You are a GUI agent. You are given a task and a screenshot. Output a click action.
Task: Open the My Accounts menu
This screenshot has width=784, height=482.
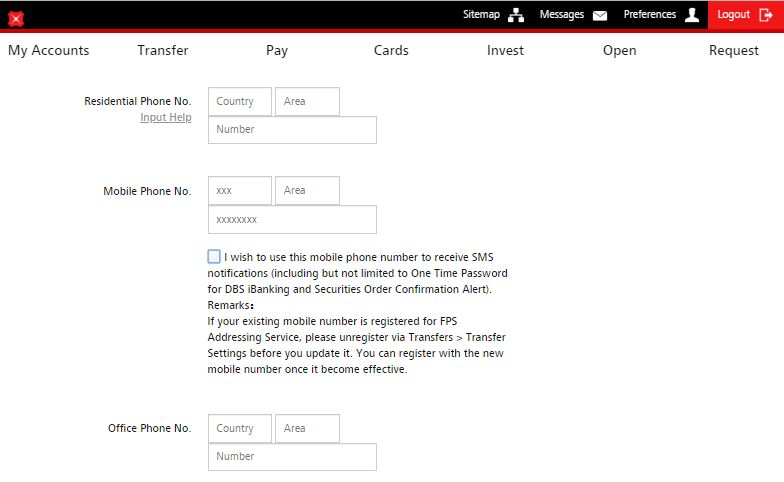pos(48,50)
